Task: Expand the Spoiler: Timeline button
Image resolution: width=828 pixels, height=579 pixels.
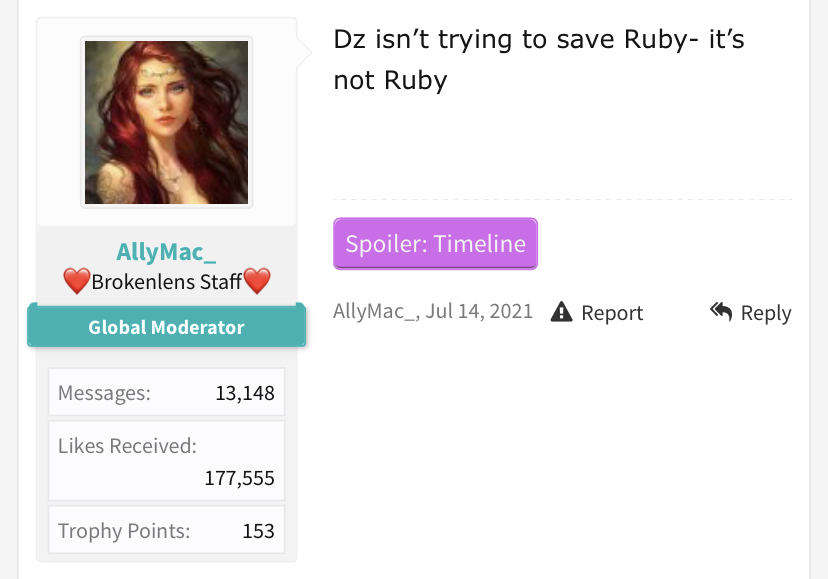Action: 436,244
